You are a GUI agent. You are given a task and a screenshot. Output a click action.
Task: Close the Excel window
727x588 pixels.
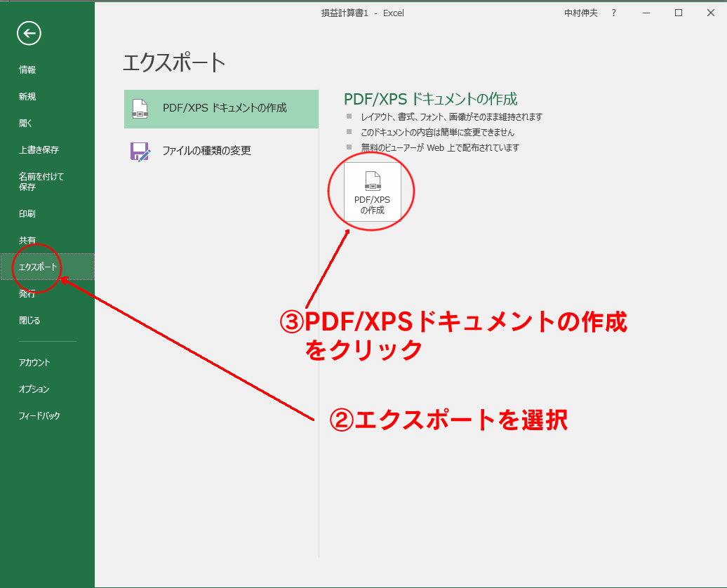click(x=710, y=13)
